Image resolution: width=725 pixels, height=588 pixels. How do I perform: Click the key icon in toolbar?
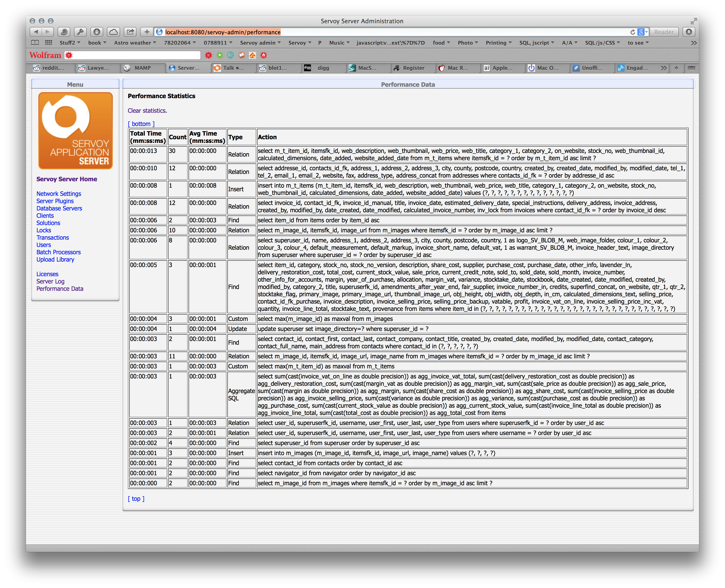tap(80, 32)
